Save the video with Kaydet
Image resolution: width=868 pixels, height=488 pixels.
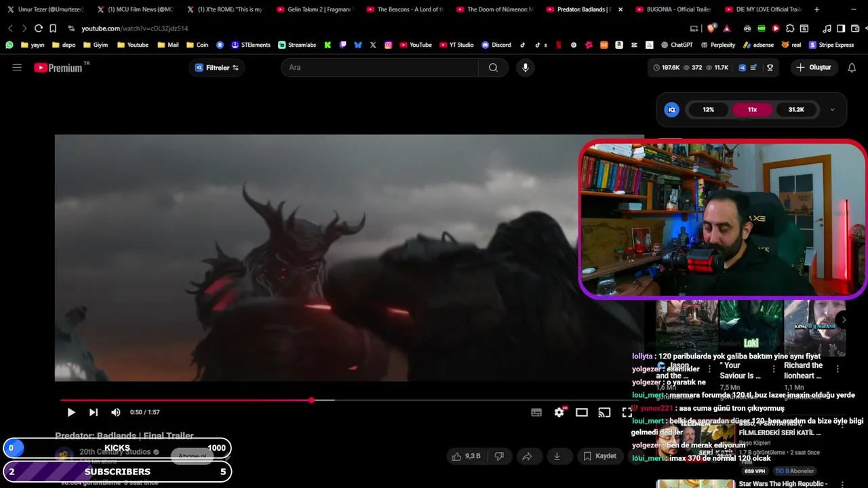600,456
